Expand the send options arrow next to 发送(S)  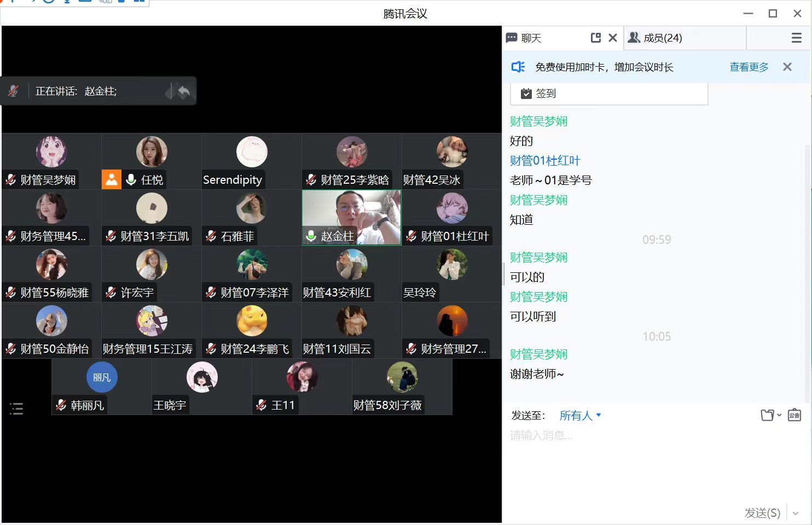[x=796, y=513]
